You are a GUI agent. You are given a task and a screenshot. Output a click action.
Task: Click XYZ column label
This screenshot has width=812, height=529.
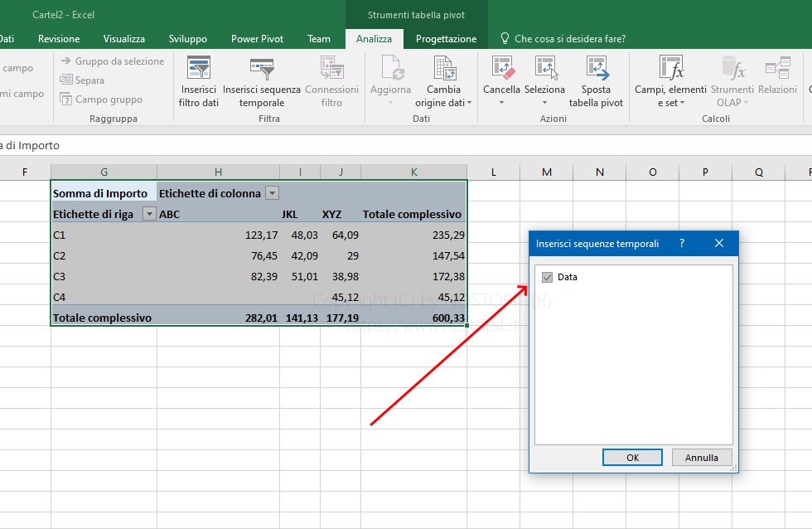point(331,214)
